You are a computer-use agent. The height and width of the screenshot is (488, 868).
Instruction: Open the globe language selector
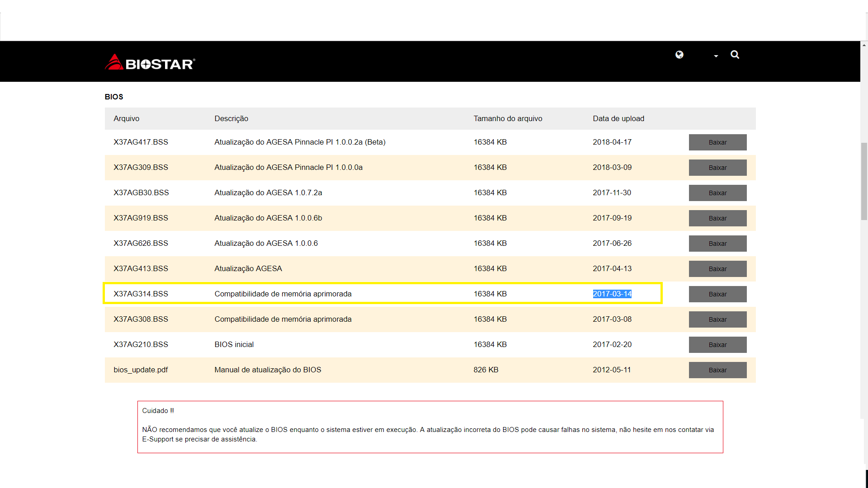click(x=679, y=55)
